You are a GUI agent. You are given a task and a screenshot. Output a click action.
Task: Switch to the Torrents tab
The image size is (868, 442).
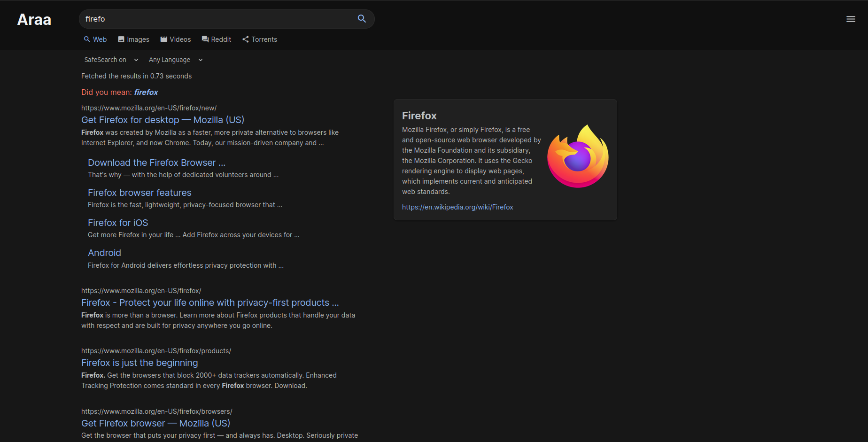[x=260, y=39]
